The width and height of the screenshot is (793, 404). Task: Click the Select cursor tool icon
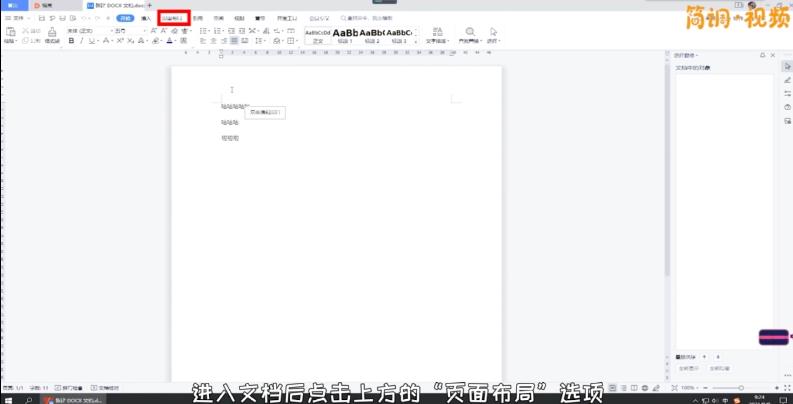tap(494, 34)
